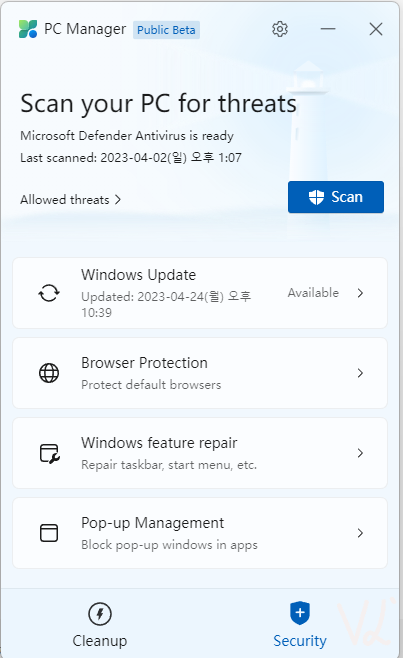Open the Windows Update title text
Viewport: 403px width, 658px height.
tap(139, 275)
